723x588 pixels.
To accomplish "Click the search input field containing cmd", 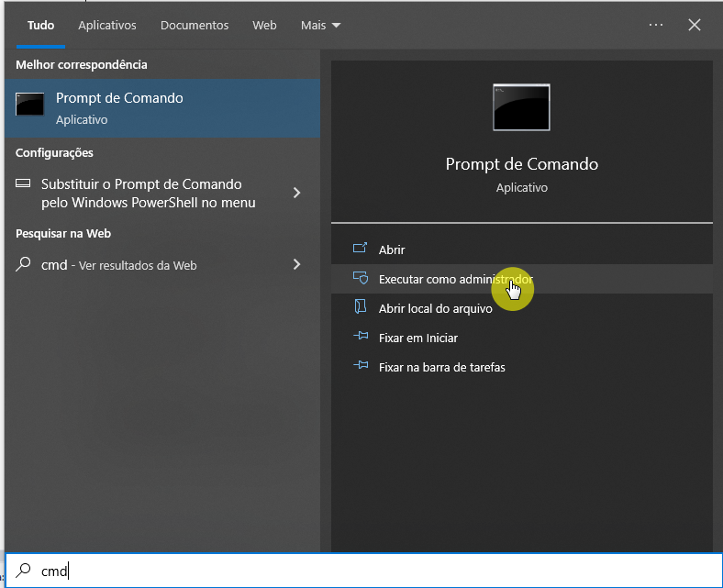I will 364,571.
